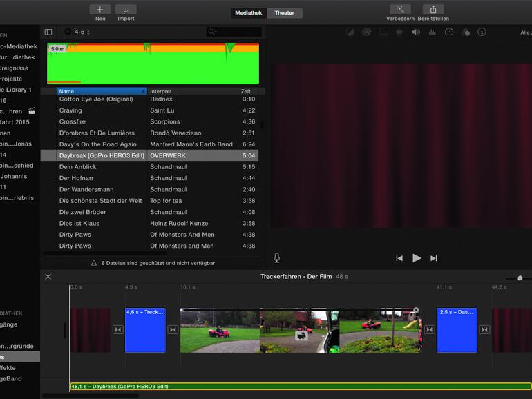Open the clip information (i) icon

(x=482, y=32)
